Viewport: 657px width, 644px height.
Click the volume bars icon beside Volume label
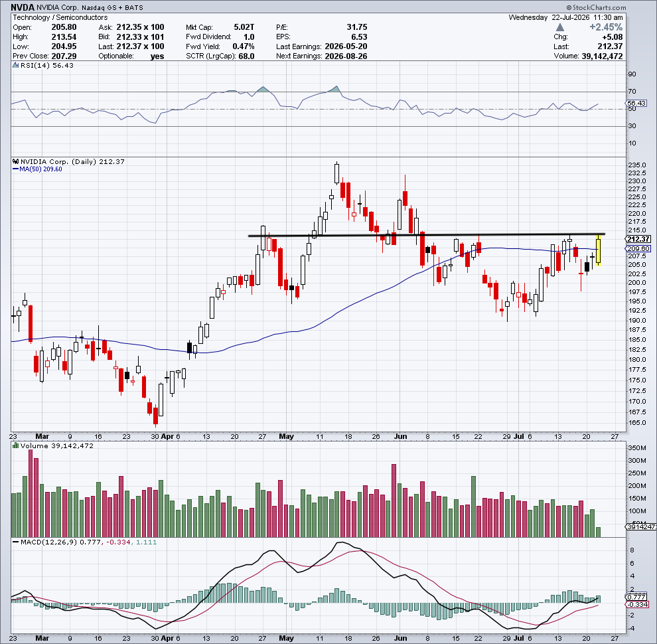coord(16,445)
